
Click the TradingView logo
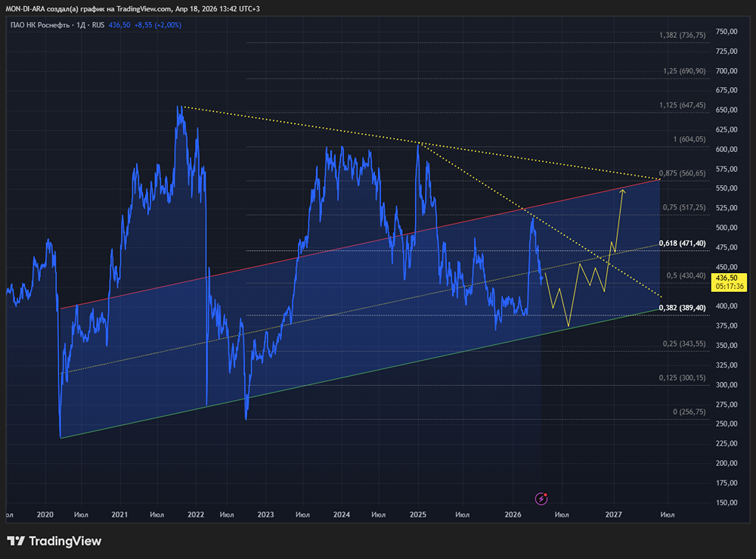tap(54, 541)
